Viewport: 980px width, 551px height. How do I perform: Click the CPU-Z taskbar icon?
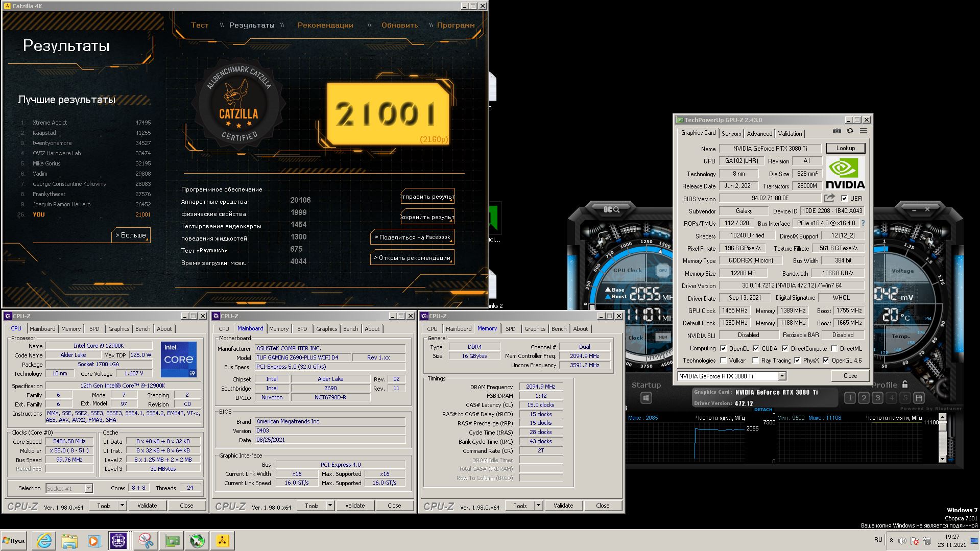(x=118, y=541)
